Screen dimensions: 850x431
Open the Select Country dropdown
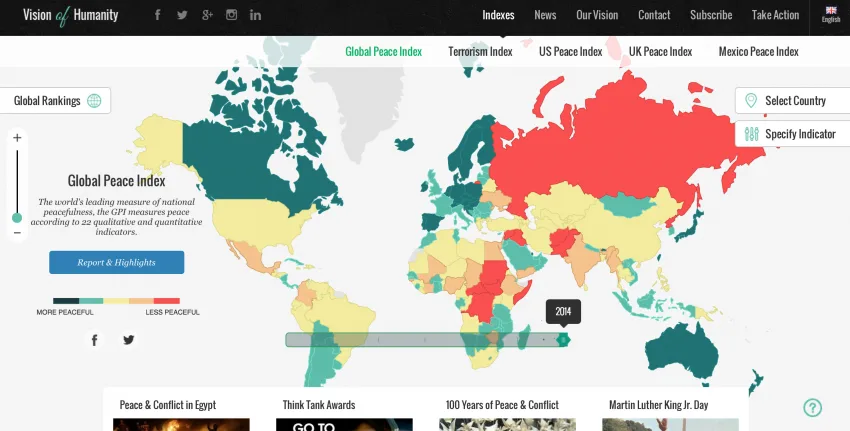(x=793, y=101)
